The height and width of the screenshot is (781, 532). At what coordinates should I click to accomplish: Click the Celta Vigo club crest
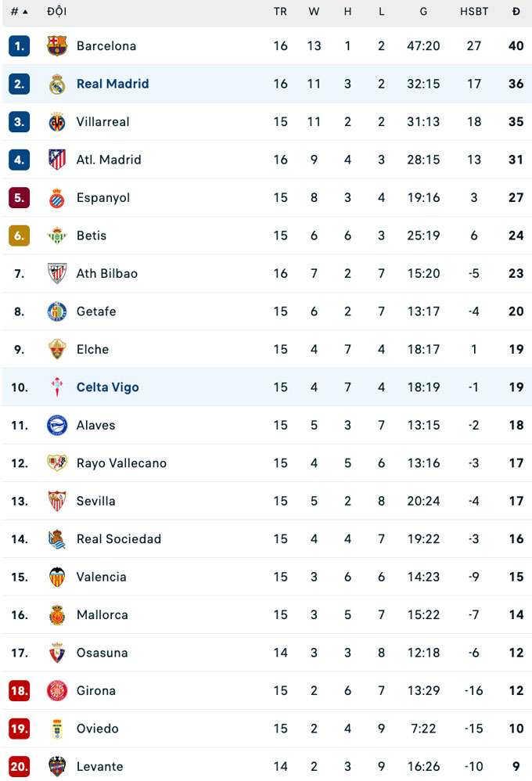tap(57, 387)
